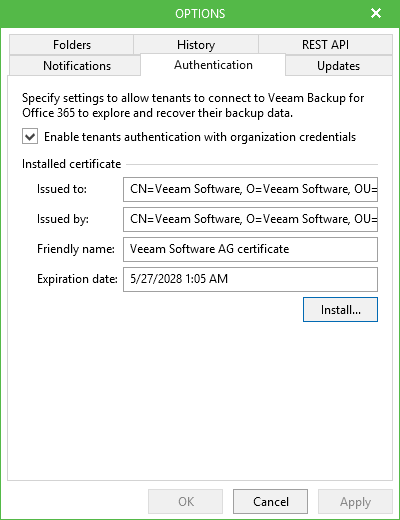Click the OK button

click(185, 501)
